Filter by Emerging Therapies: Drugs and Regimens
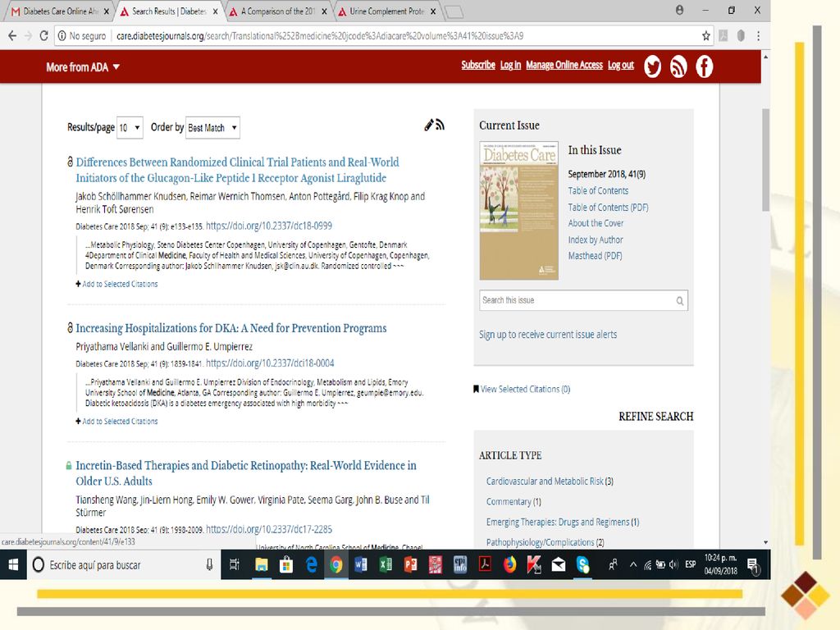The width and height of the screenshot is (840, 630). pyautogui.click(x=558, y=522)
